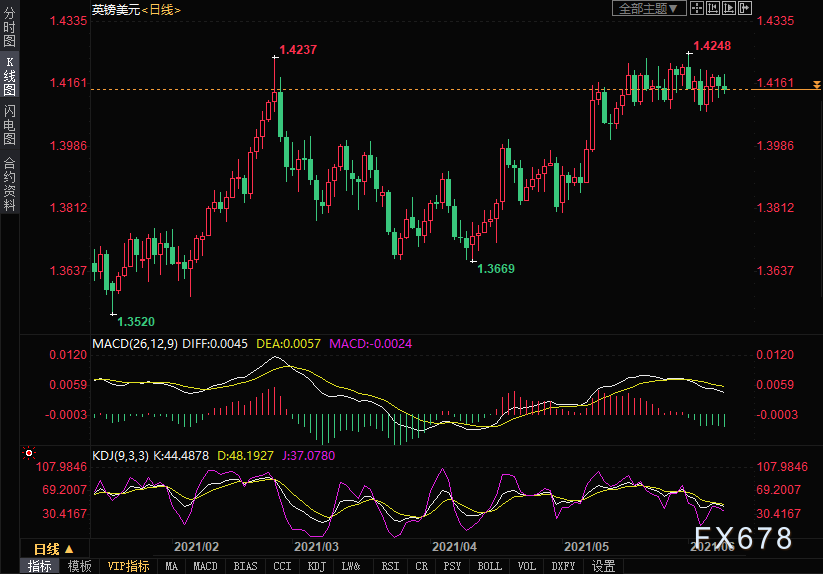The image size is (823, 574).
Task: Choose the PSY indicator
Action: (452, 567)
